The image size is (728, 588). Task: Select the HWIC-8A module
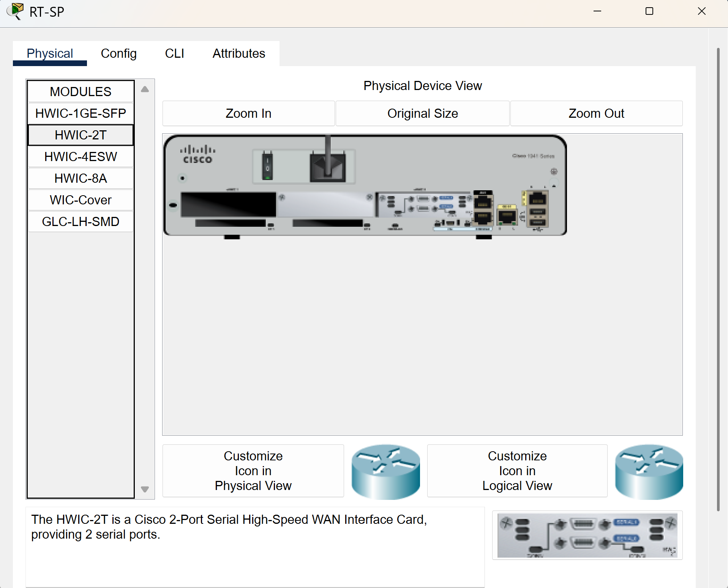click(81, 178)
